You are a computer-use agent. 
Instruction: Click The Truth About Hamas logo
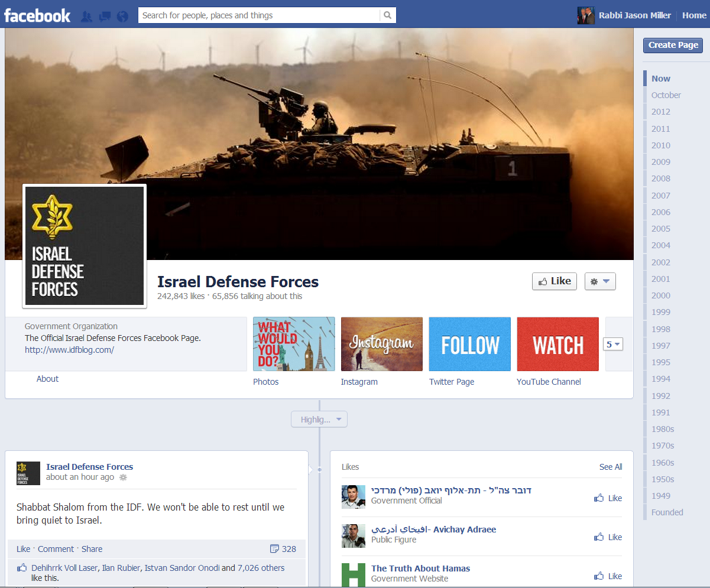[x=354, y=575]
